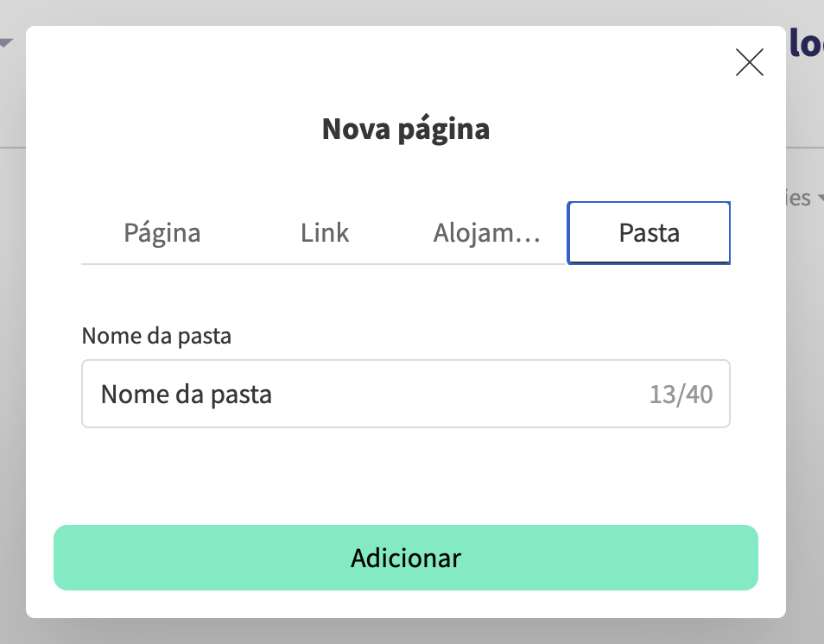
Task: Click the Nome da pasta label
Action: pos(156,336)
